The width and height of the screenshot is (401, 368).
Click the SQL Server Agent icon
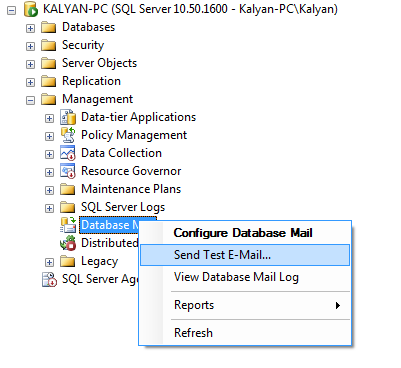(49, 280)
